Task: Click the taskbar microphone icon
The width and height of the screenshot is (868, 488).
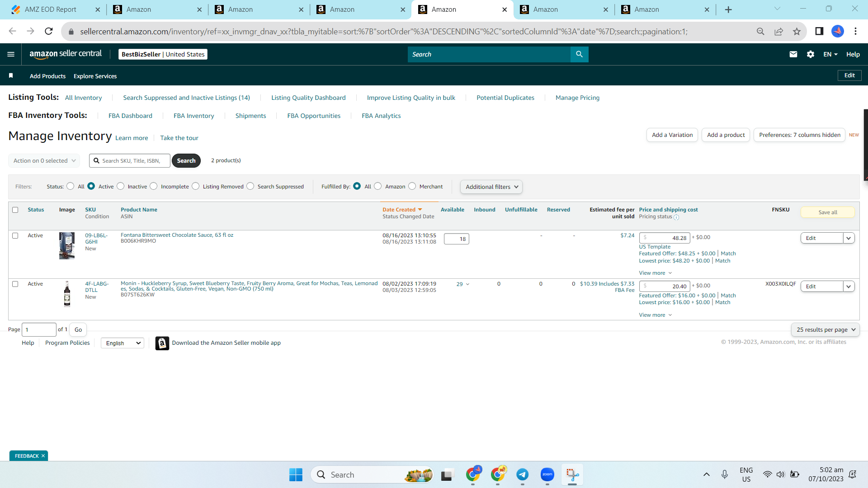Action: click(725, 474)
